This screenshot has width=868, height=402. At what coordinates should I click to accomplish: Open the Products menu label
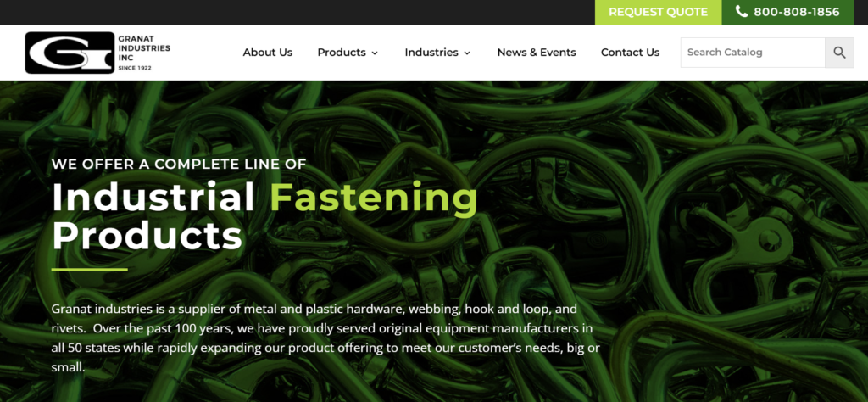[342, 53]
